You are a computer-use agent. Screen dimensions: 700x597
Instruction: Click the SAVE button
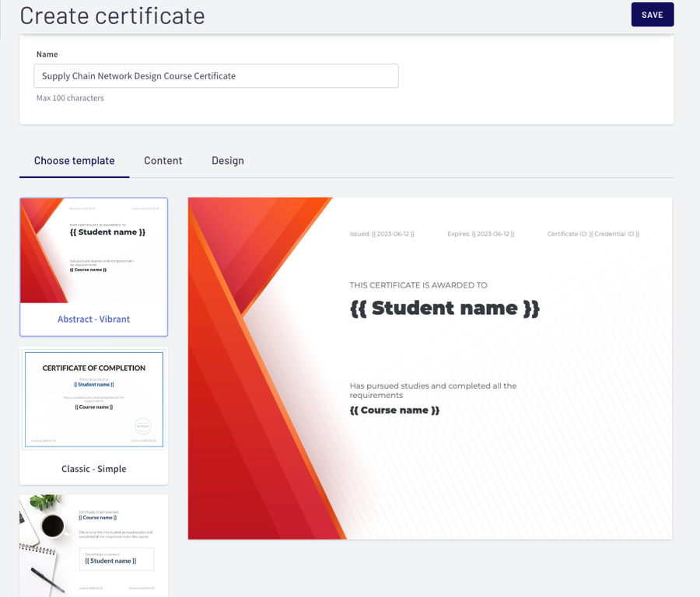[652, 15]
